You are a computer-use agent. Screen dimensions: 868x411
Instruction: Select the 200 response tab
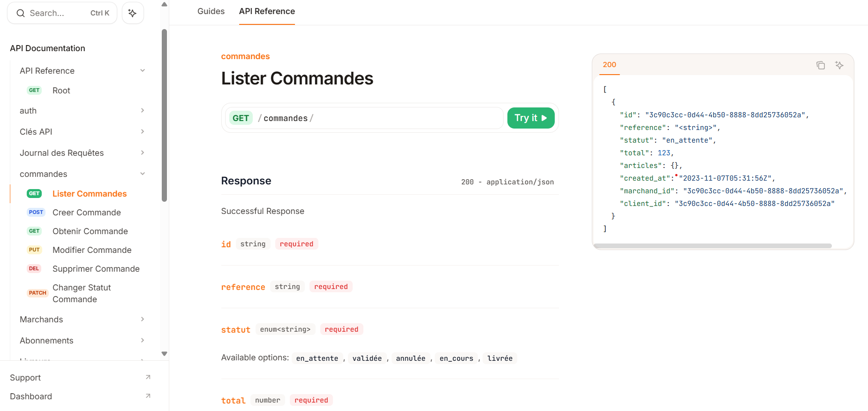[x=609, y=65]
